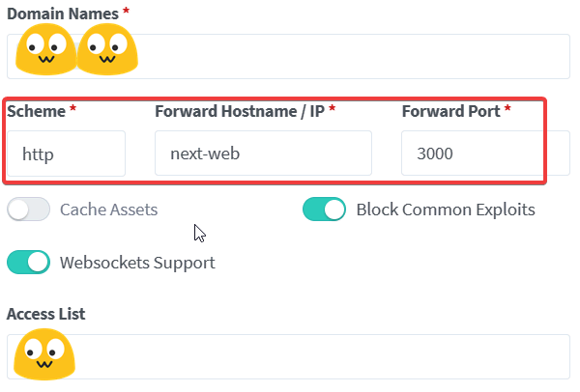Click the first blob emoji in Domain Names

[x=45, y=49]
